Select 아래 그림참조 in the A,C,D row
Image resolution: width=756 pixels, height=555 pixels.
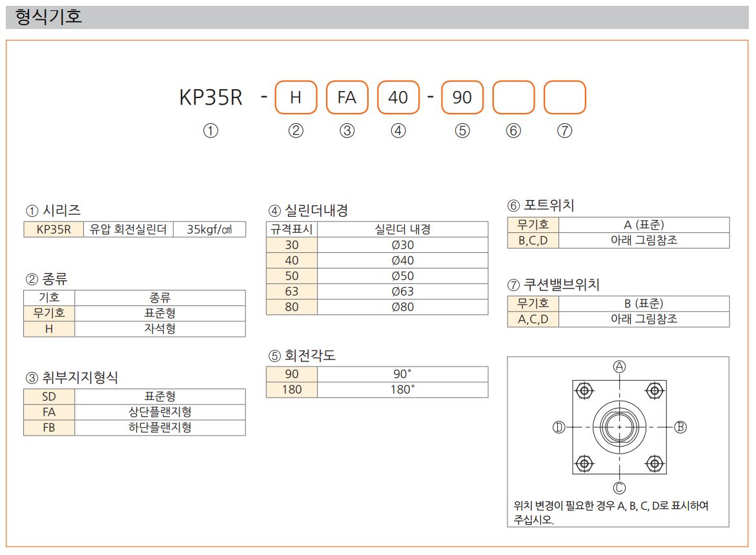point(644,319)
